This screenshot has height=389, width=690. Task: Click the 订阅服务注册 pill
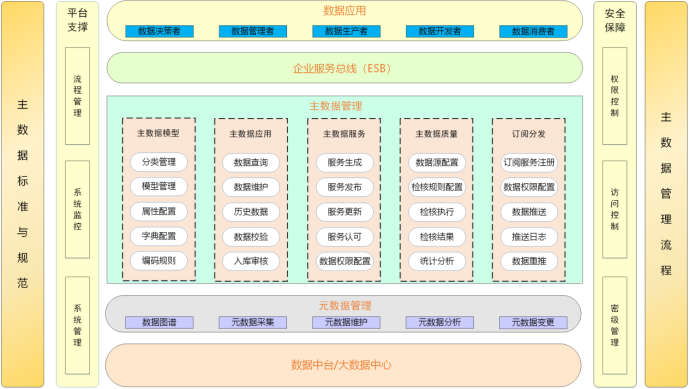529,162
